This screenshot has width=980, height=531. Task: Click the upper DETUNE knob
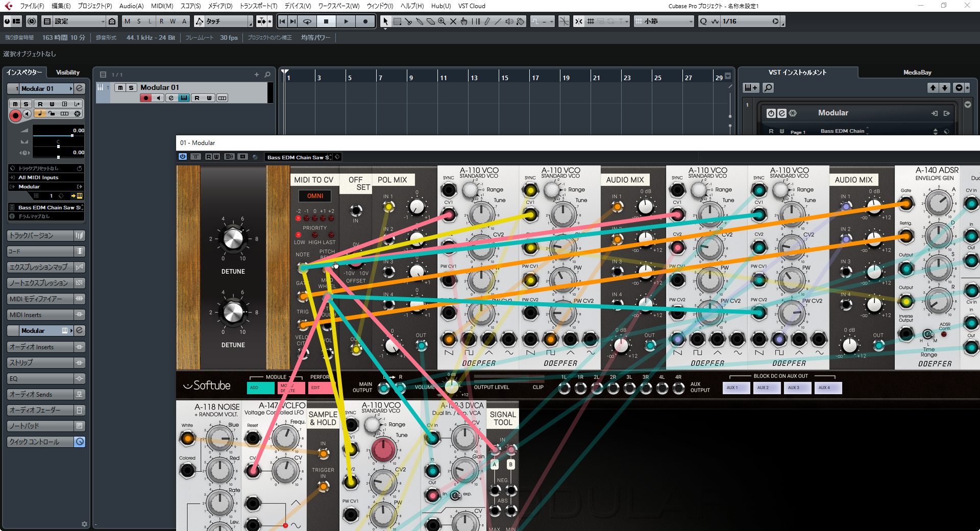point(233,238)
